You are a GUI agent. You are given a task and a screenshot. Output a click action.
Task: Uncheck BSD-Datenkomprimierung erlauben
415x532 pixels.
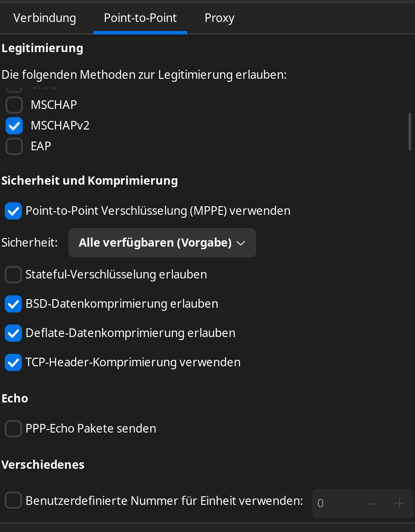[13, 304]
